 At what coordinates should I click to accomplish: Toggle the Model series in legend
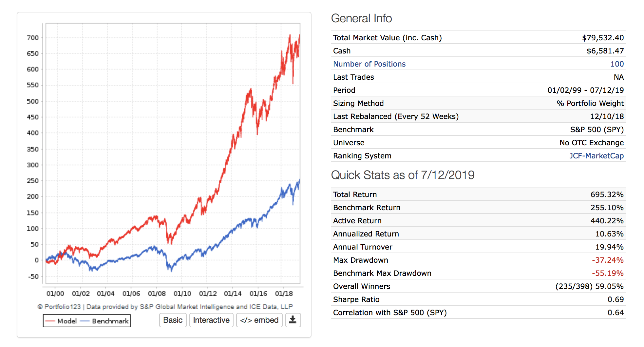coord(67,321)
